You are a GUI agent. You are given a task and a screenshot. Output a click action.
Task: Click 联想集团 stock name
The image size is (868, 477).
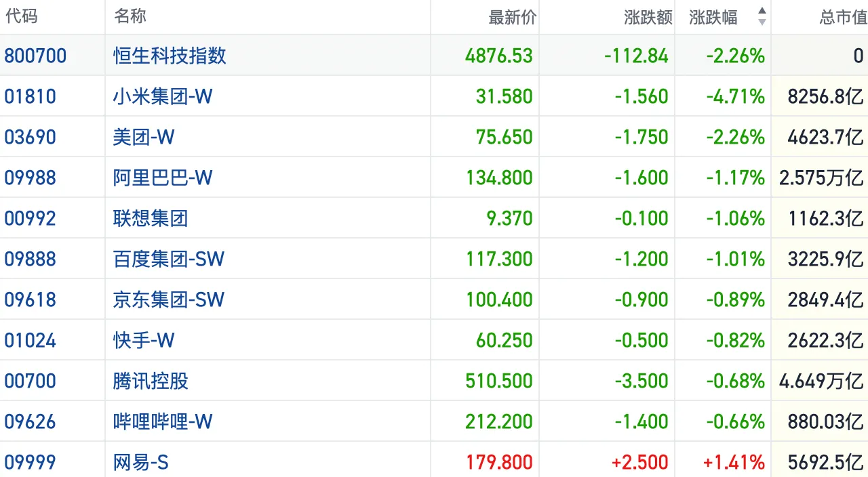click(151, 218)
